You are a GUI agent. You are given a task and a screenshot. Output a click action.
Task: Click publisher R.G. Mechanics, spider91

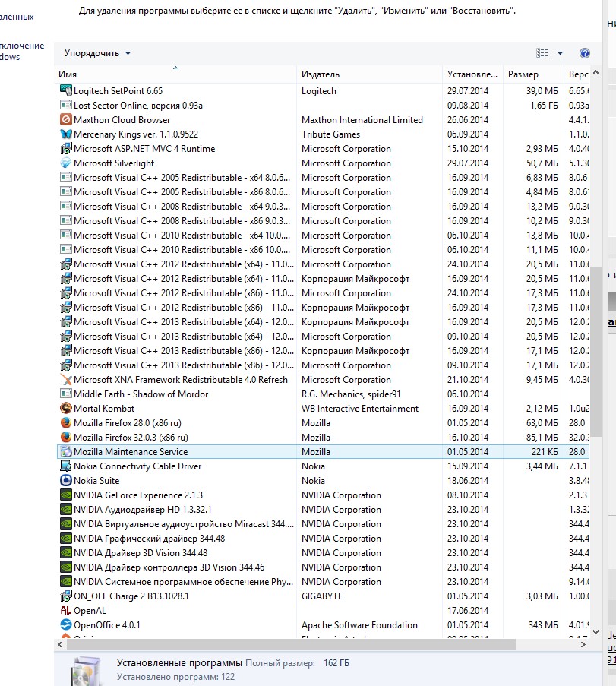click(x=351, y=394)
